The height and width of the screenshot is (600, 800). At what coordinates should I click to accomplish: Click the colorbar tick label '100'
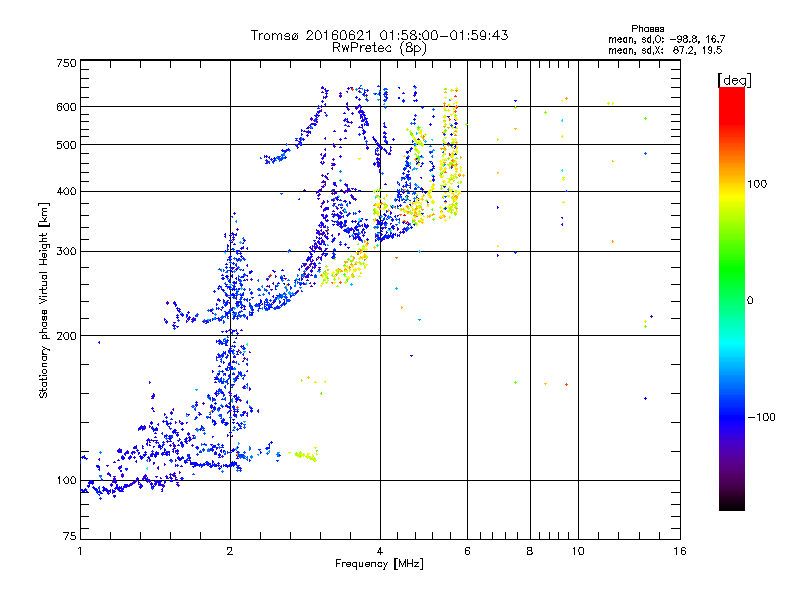click(757, 184)
